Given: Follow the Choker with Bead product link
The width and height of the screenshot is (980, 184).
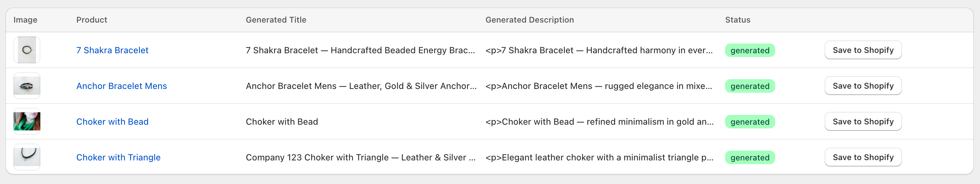Looking at the screenshot, I should point(112,122).
